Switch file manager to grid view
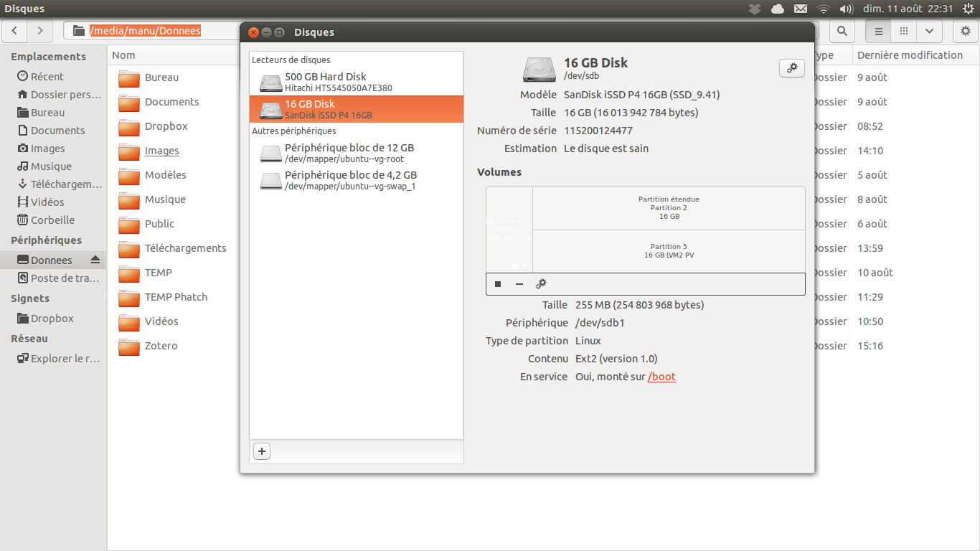Image resolution: width=980 pixels, height=551 pixels. pos(904,31)
